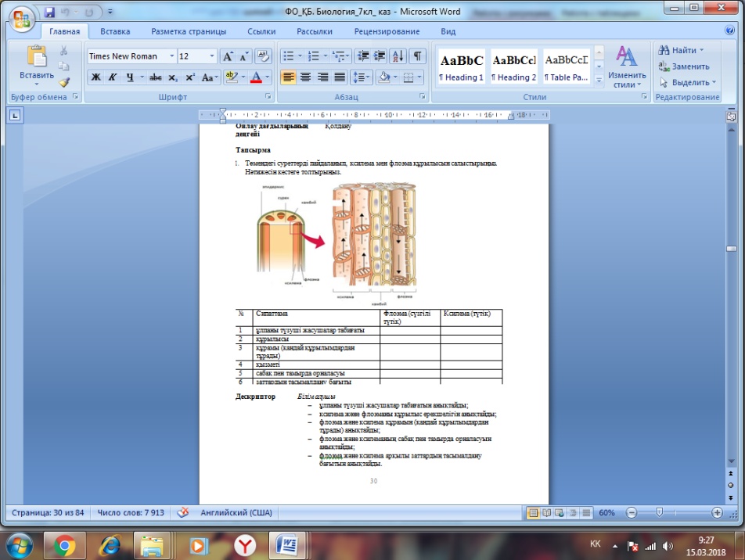745x560 pixels.
Task: Click the Copy icon in clipboard group
Action: 63,66
